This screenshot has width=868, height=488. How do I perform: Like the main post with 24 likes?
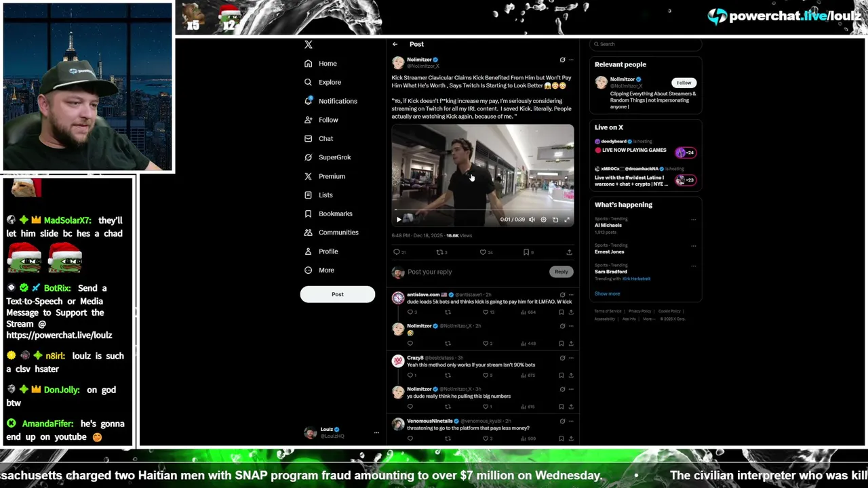point(486,252)
